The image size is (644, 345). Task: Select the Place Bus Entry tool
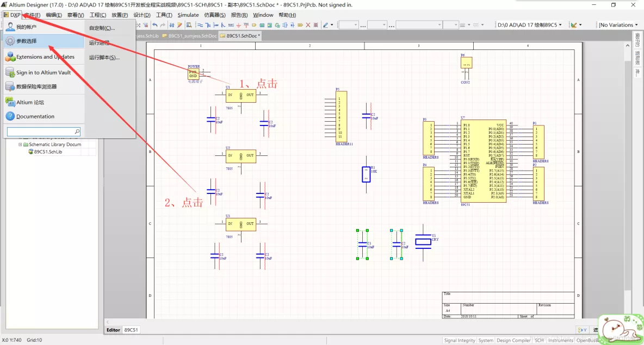(223, 25)
